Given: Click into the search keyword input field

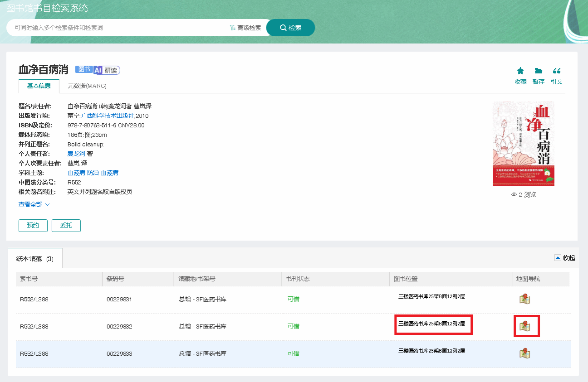Looking at the screenshot, I should pyautogui.click(x=118, y=28).
